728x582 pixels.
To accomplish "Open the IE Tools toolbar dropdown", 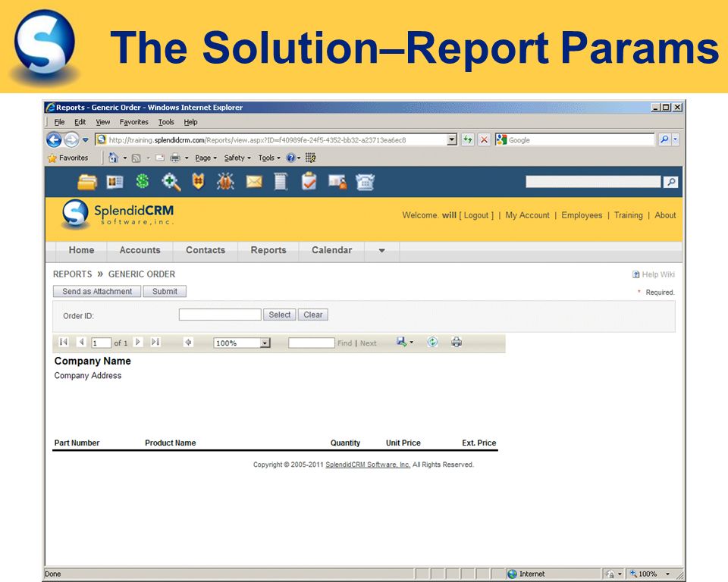I will tap(269, 158).
